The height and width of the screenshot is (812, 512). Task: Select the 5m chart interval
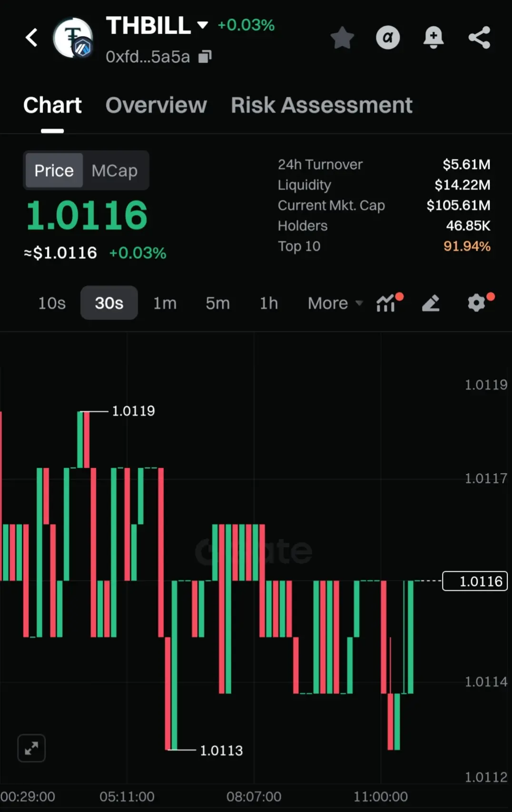(x=217, y=303)
